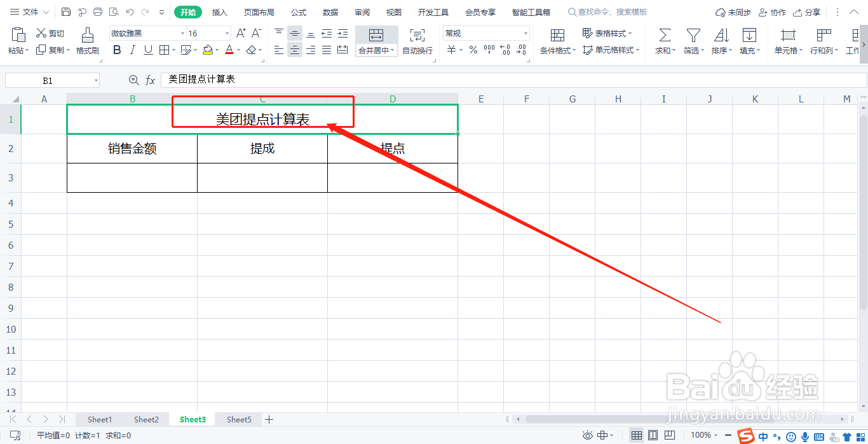
Task: Click the 未同步 sync status button
Action: pyautogui.click(x=733, y=12)
